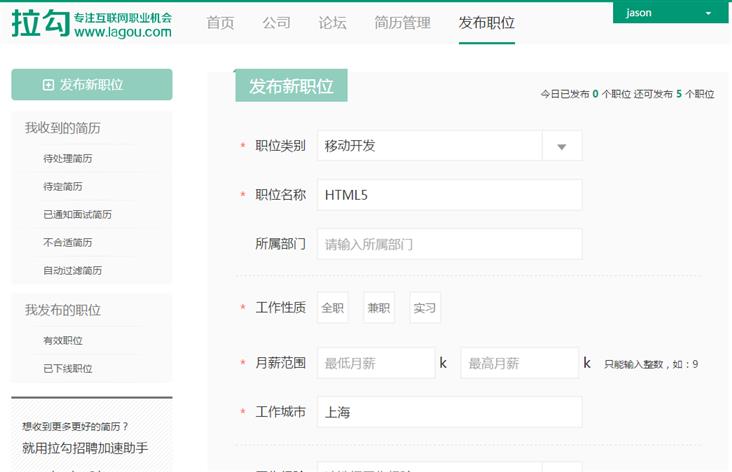Select 实习 work type

tap(424, 308)
